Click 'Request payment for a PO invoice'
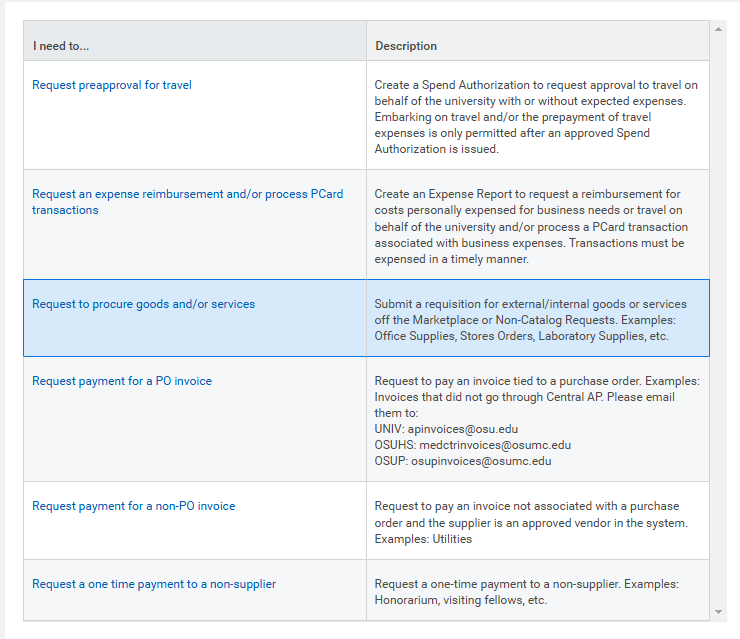 122,381
